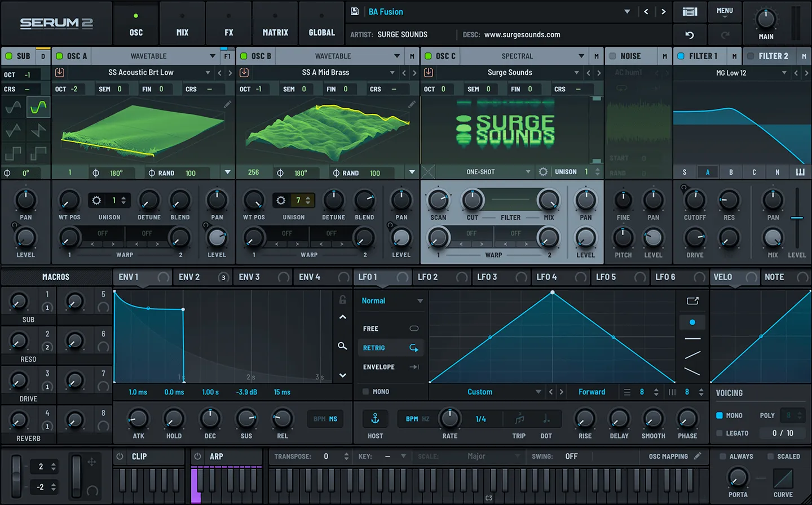Select the sawtooth wave shape in SUB
Image resolution: width=812 pixels, height=505 pixels.
pos(38,131)
